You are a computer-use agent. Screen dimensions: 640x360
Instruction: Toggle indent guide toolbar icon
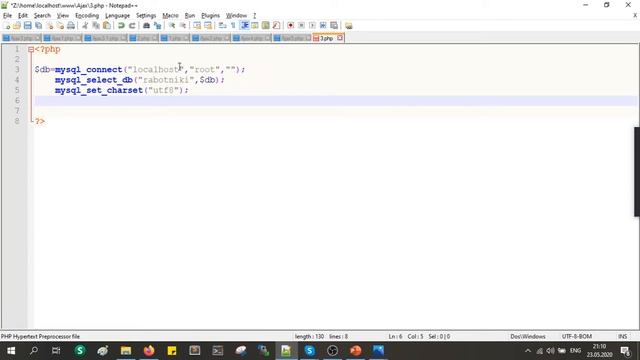click(244, 26)
